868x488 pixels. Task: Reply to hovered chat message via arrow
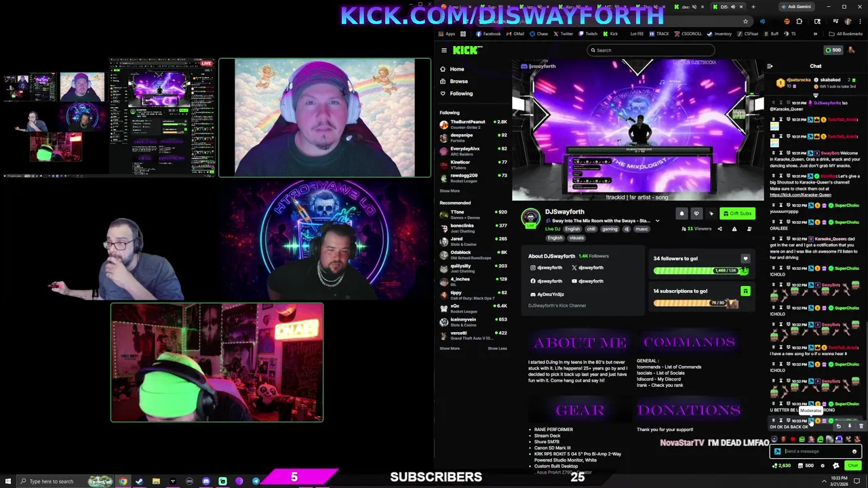pos(838,426)
